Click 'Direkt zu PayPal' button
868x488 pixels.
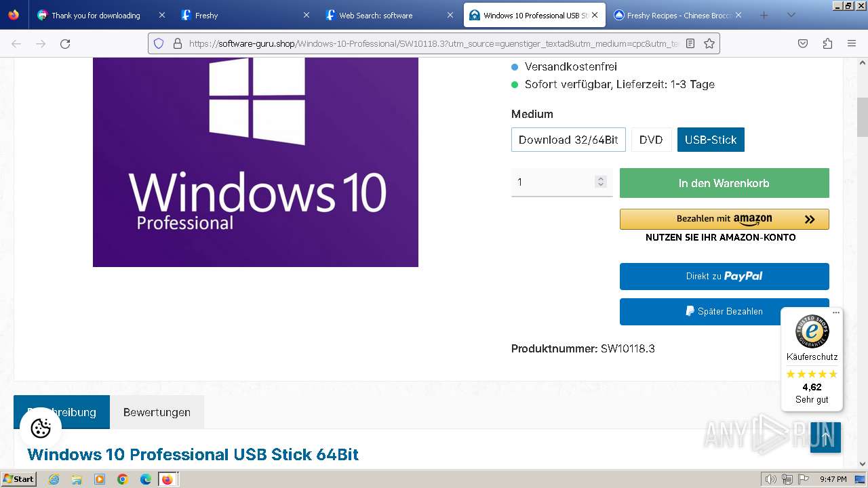coord(724,276)
